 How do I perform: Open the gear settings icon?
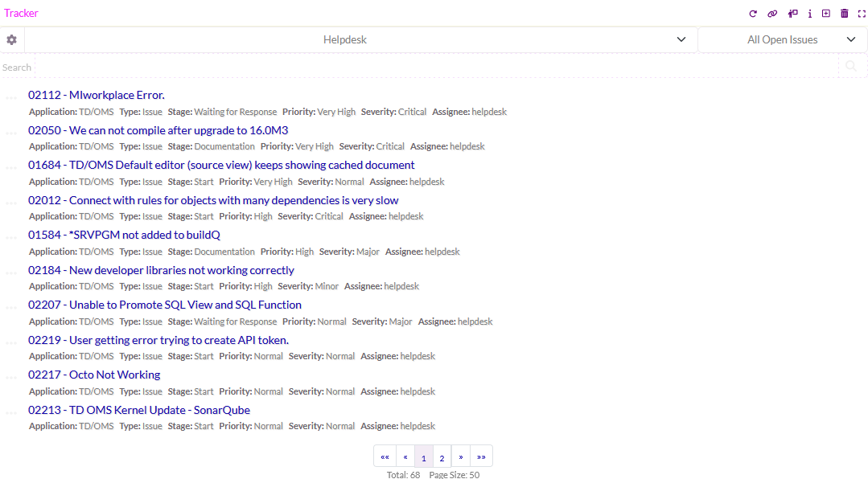pos(11,39)
